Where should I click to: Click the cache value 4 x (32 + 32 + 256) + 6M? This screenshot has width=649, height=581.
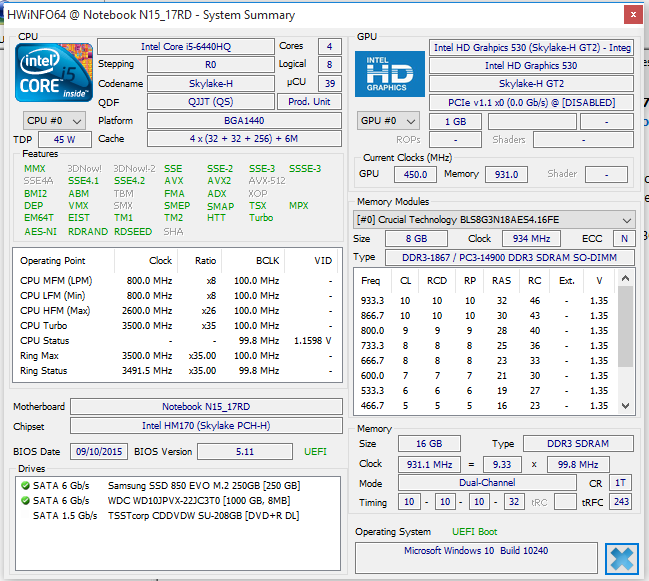pyautogui.click(x=244, y=139)
